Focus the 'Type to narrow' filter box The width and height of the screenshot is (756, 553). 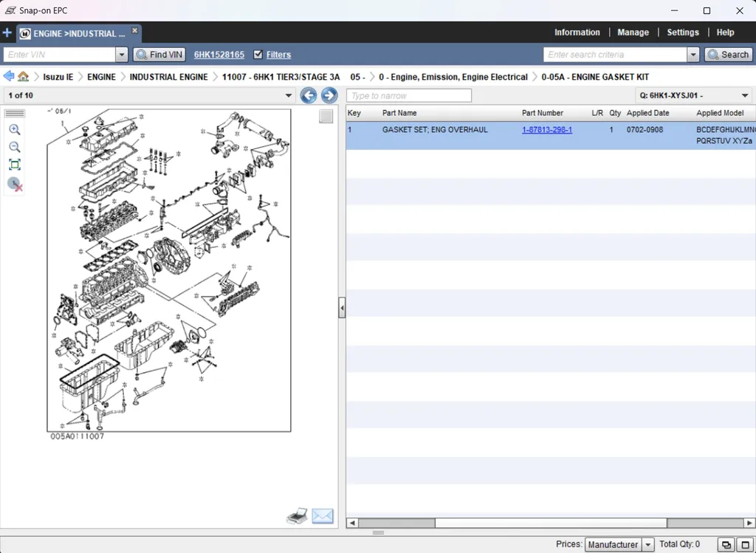[x=409, y=95]
